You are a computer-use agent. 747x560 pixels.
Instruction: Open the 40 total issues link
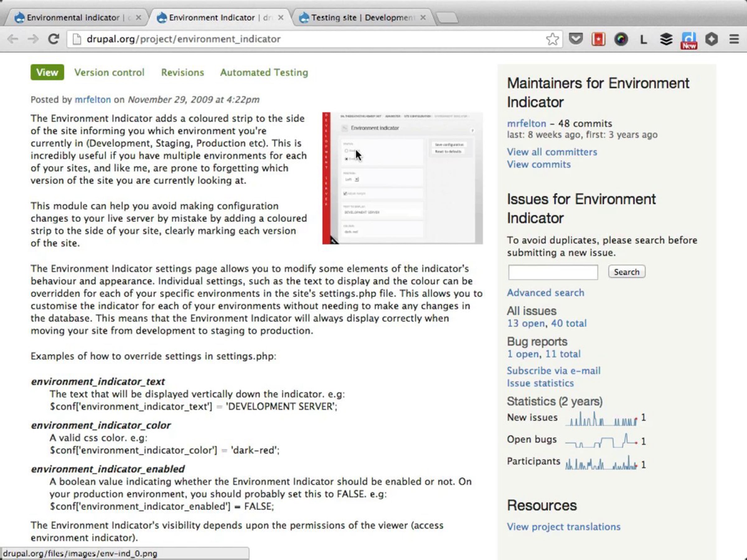click(569, 323)
